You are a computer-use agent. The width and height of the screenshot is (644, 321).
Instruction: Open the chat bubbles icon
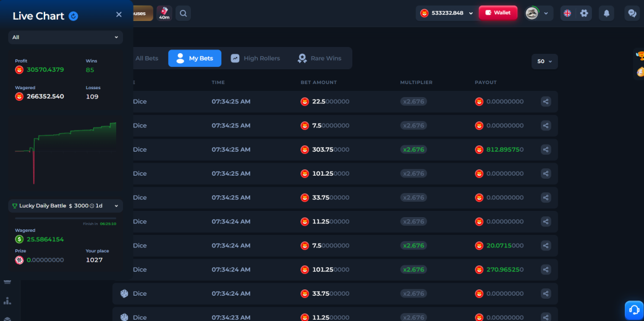click(632, 13)
